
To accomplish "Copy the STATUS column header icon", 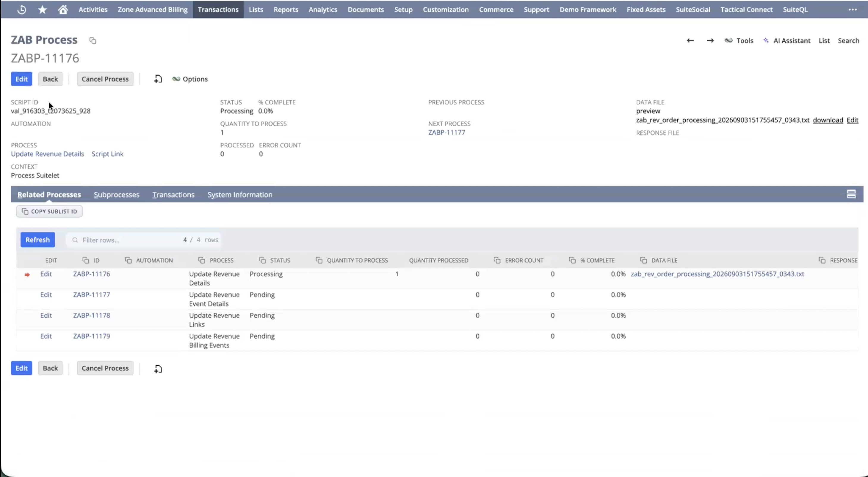I will pyautogui.click(x=262, y=260).
